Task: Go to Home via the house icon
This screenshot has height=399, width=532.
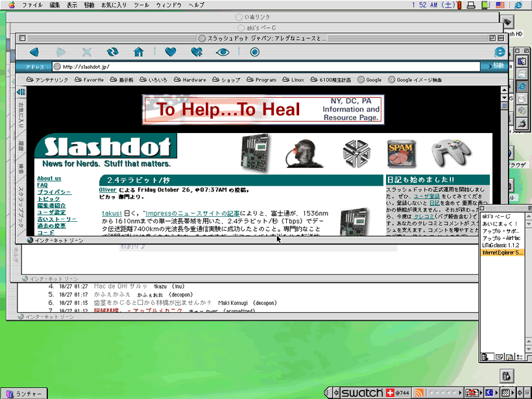Action: pyautogui.click(x=138, y=52)
